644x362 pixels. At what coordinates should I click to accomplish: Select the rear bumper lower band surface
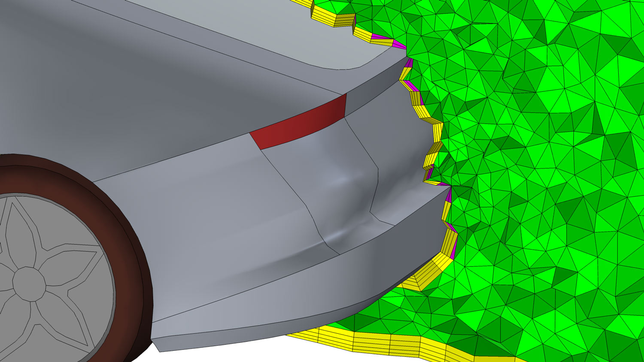click(301, 296)
